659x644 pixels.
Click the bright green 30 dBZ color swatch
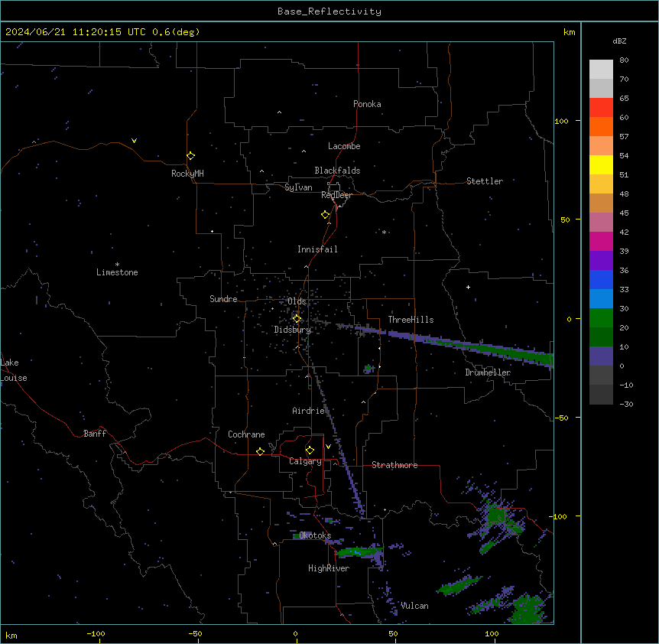[x=601, y=318]
